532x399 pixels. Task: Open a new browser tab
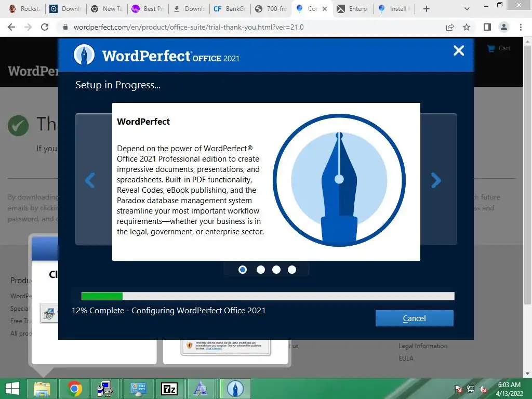[x=427, y=9]
